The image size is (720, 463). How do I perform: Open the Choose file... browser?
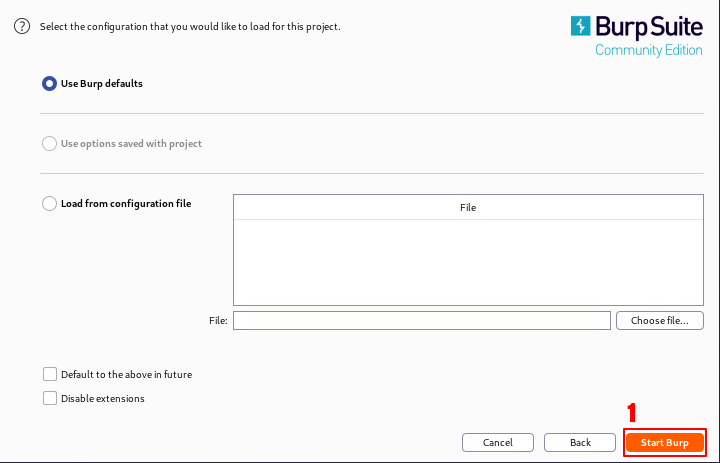click(659, 321)
